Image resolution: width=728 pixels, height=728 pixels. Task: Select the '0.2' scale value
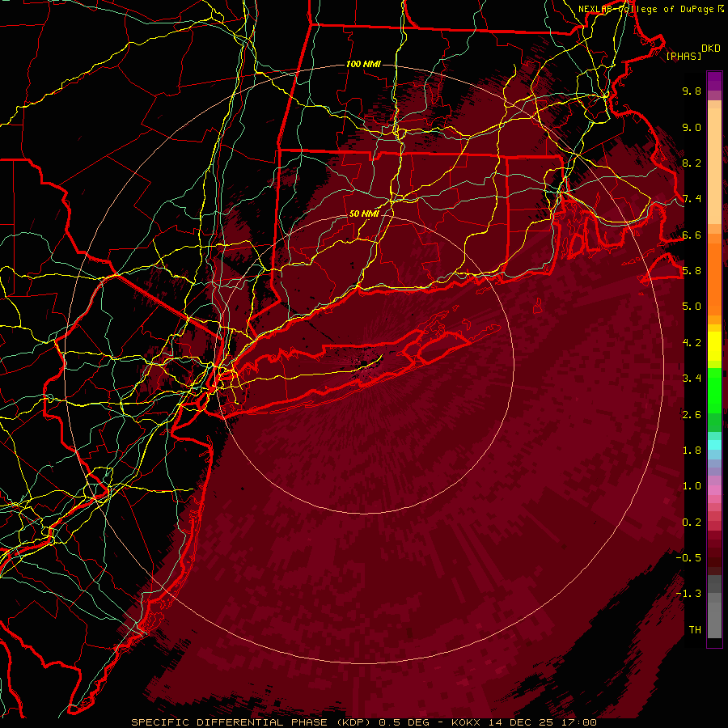692,523
